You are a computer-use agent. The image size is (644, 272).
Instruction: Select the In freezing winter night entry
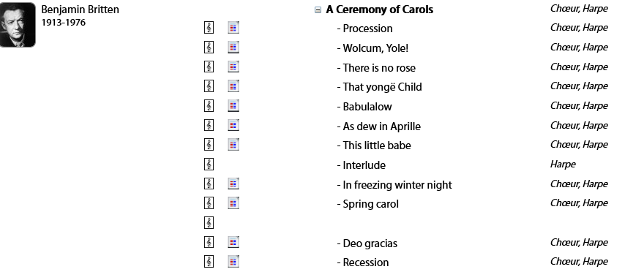click(x=394, y=185)
